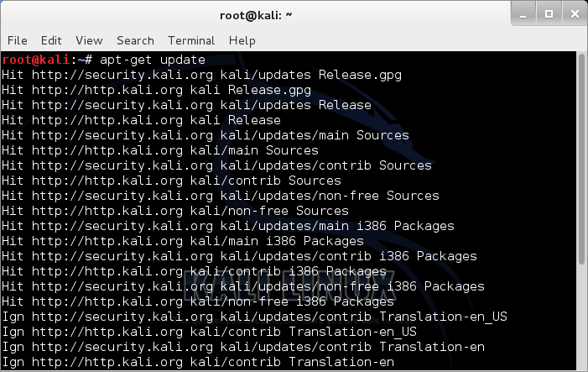Open the Help menu
Screen dimensions: 588x372
[x=242, y=40]
